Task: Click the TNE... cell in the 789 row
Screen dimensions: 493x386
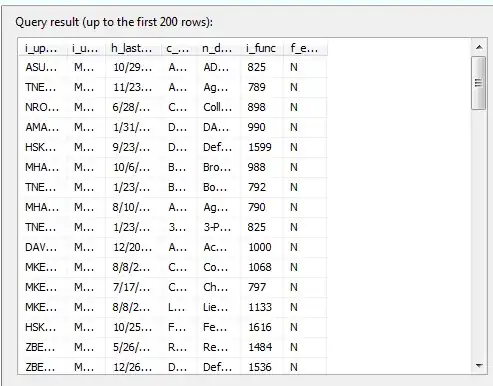Action: click(42, 87)
